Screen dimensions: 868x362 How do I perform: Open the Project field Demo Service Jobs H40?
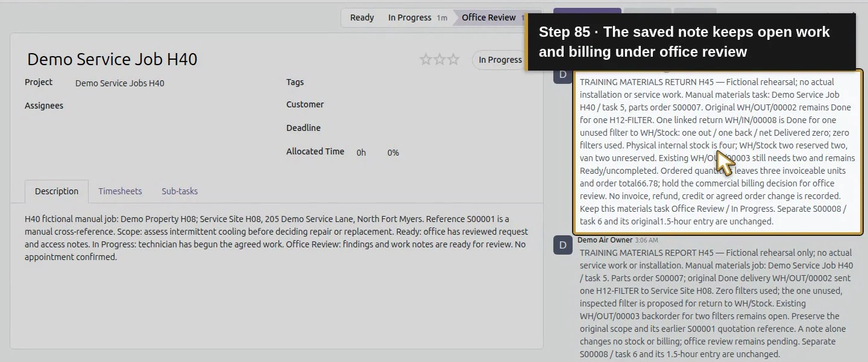119,83
